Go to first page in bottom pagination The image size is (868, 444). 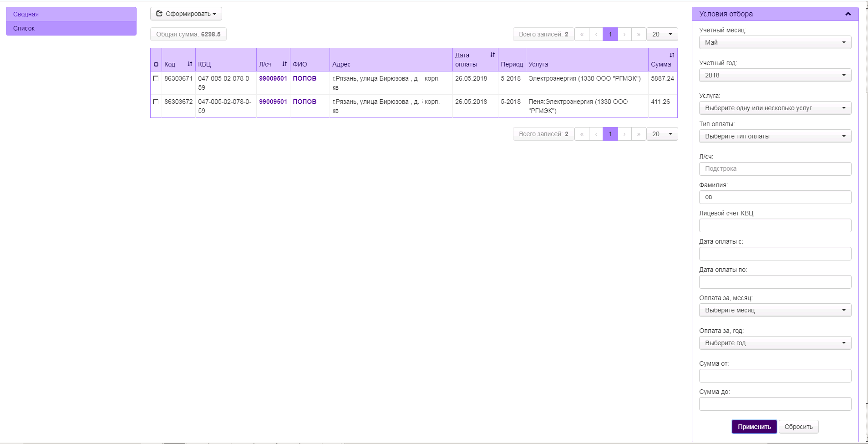[x=582, y=134]
